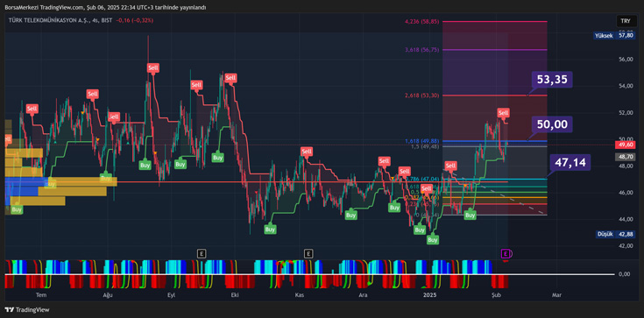644x318 pixels.
Task: Click the 46,00 price axis value
Action: tap(626, 192)
